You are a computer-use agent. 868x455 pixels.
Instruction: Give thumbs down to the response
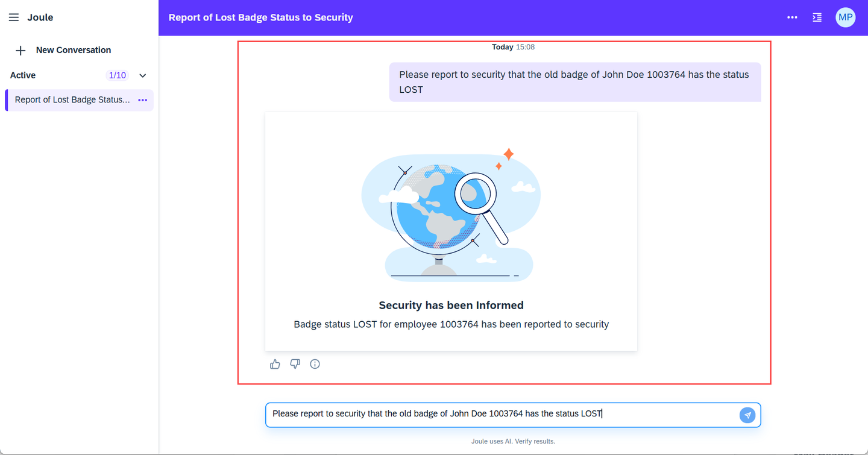(x=295, y=364)
